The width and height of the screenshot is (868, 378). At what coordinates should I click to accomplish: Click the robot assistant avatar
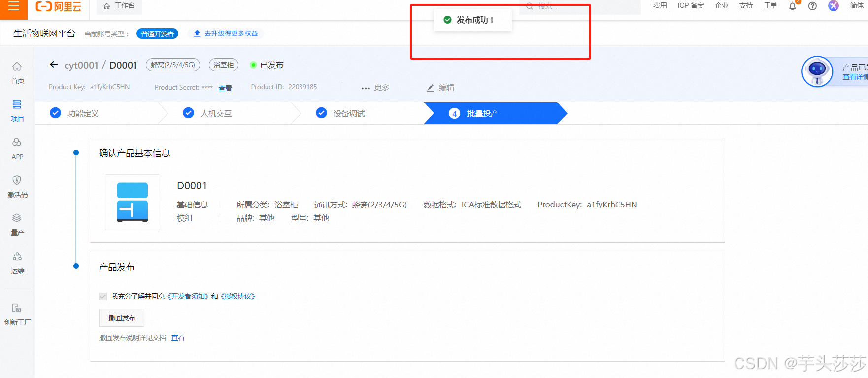[817, 71]
